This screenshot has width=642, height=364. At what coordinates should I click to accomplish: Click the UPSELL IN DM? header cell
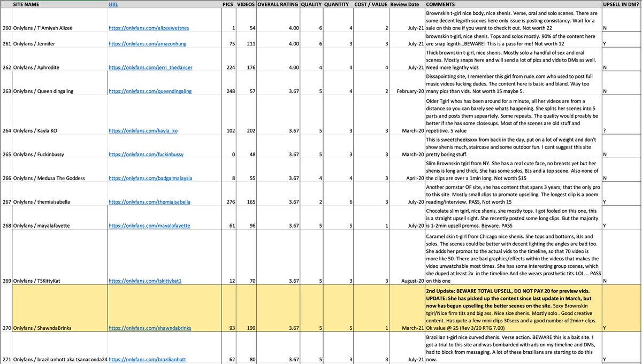[622, 4]
